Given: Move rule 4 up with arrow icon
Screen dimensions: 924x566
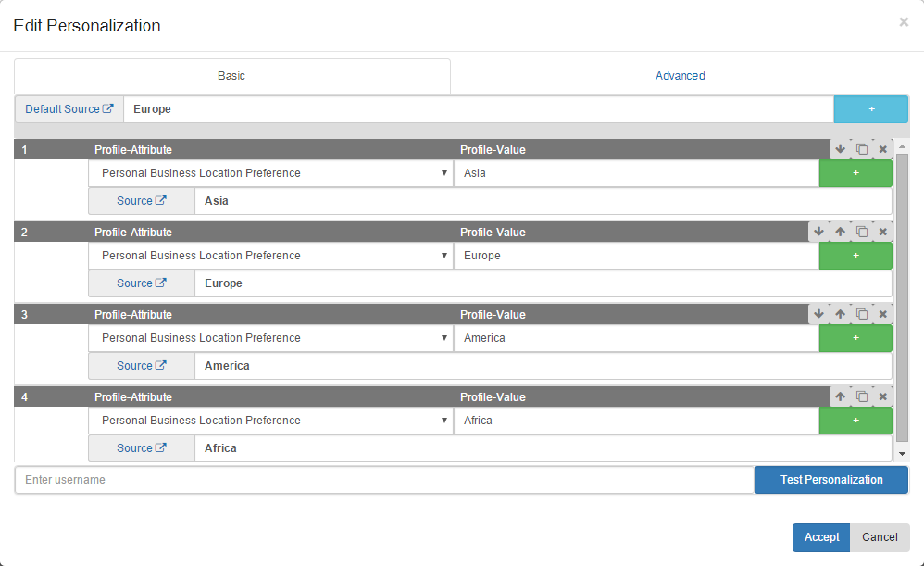Looking at the screenshot, I should click(x=841, y=396).
